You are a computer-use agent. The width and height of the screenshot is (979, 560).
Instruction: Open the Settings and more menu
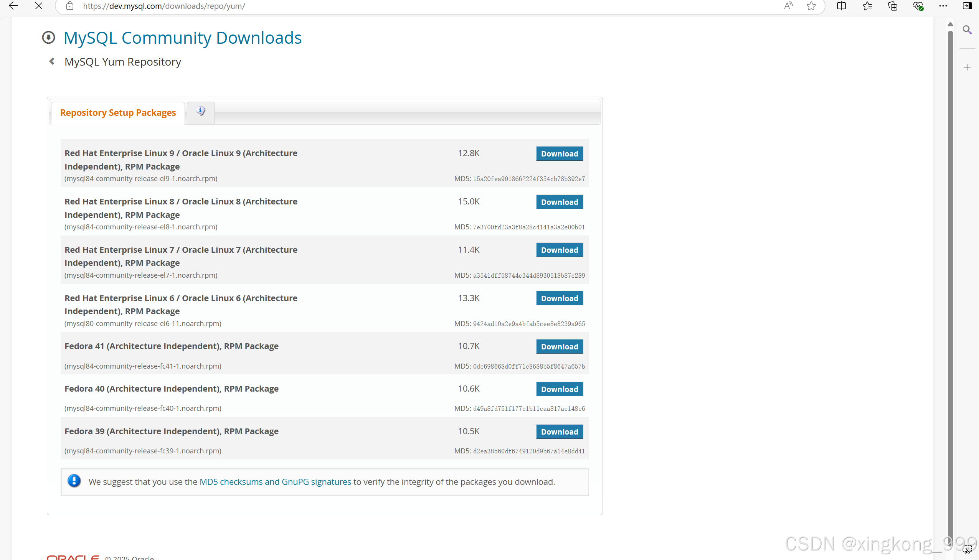pos(943,6)
